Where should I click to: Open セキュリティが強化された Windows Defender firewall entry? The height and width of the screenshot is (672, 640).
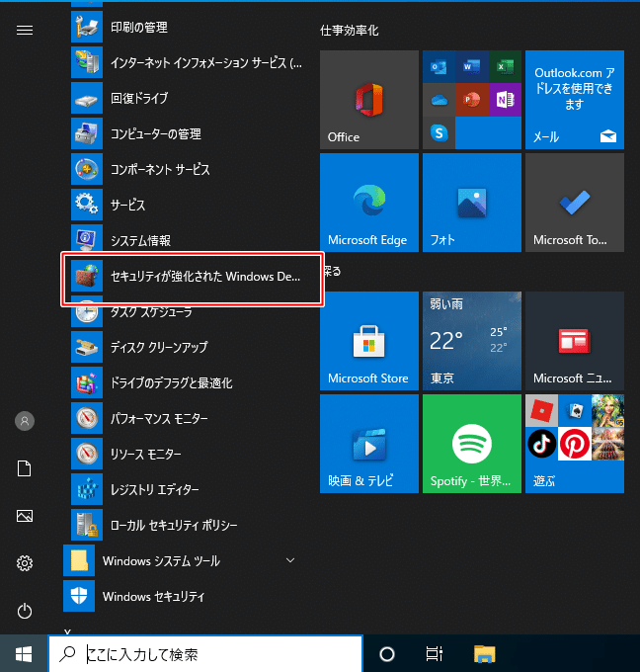[x=193, y=277]
